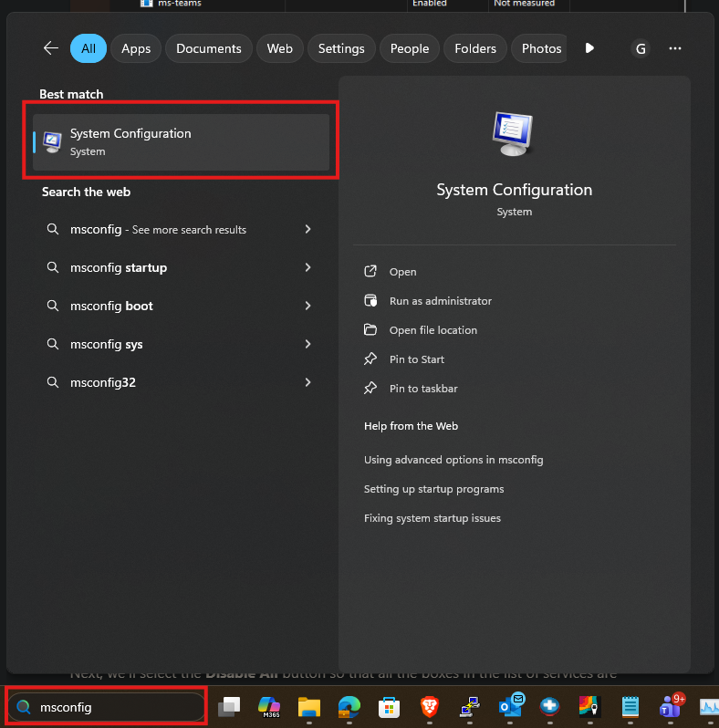Open the blue plus-sign app on taskbar
Screen dimensions: 719x728
pos(549,706)
